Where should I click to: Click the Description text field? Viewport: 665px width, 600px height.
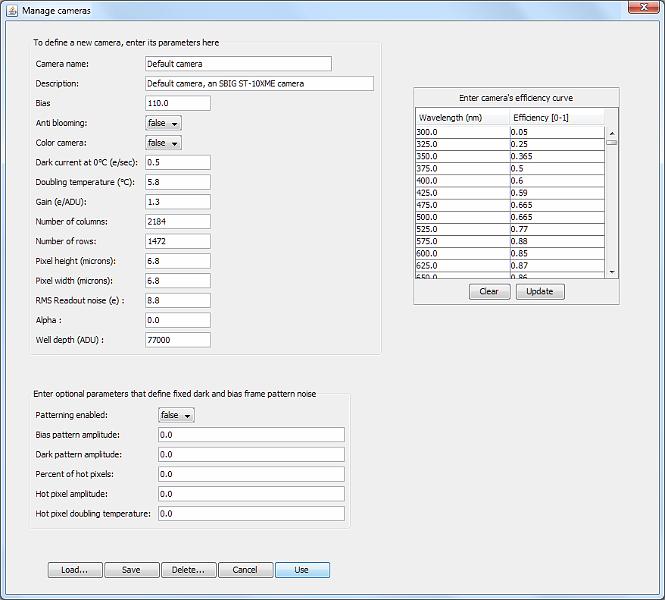click(259, 84)
